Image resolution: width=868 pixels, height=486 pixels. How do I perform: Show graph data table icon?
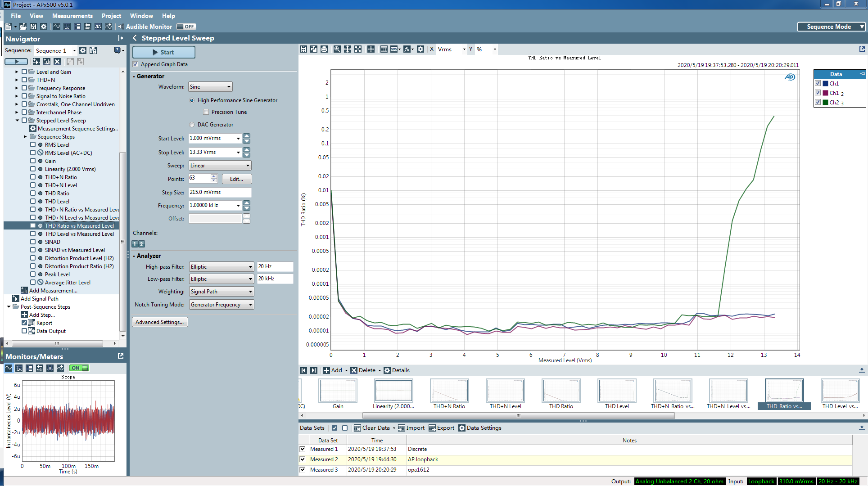pos(384,49)
